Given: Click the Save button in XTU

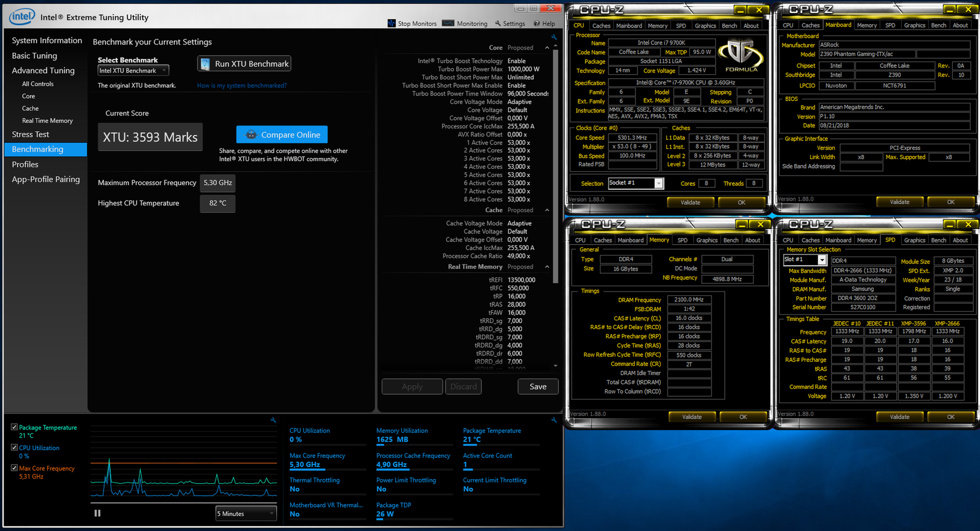Looking at the screenshot, I should click(537, 387).
